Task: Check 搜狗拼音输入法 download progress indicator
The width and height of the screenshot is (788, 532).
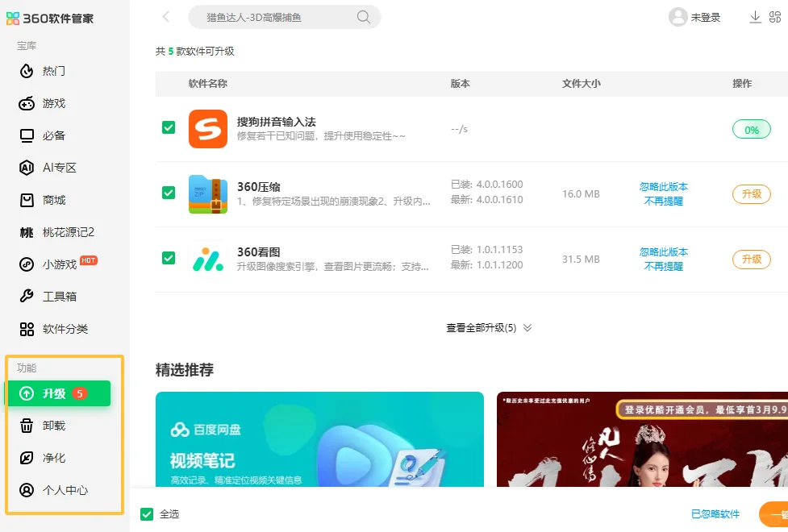Action: coord(751,127)
